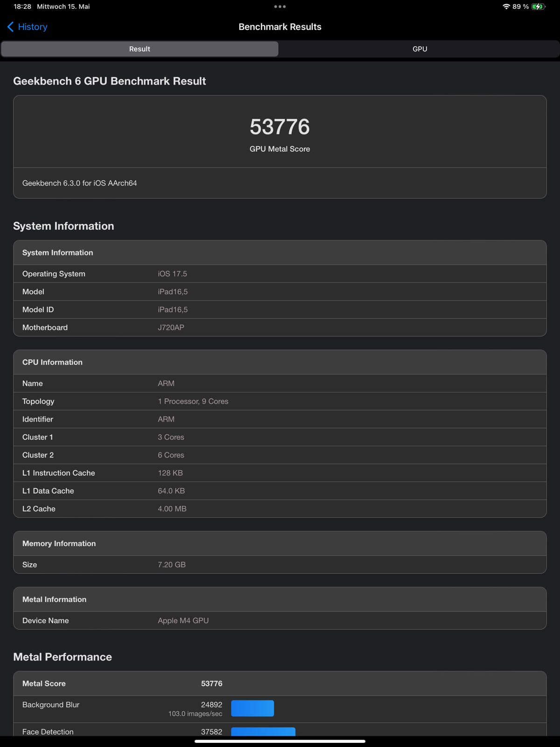Tap the Background Blur row label

coord(51,705)
